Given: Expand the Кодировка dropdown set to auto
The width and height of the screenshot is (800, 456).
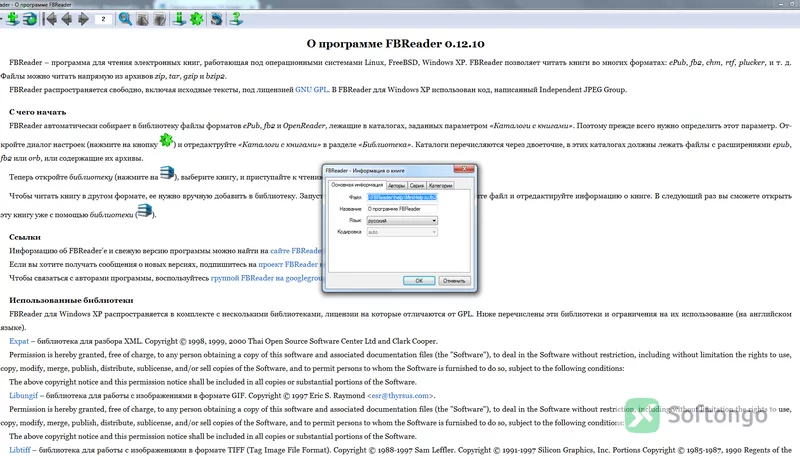Looking at the screenshot, I should click(x=402, y=232).
